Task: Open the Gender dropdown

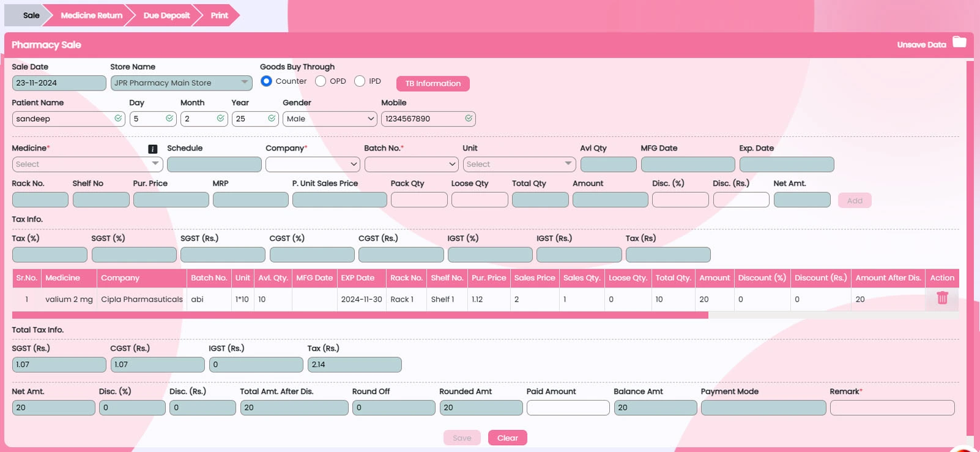Action: coord(330,119)
